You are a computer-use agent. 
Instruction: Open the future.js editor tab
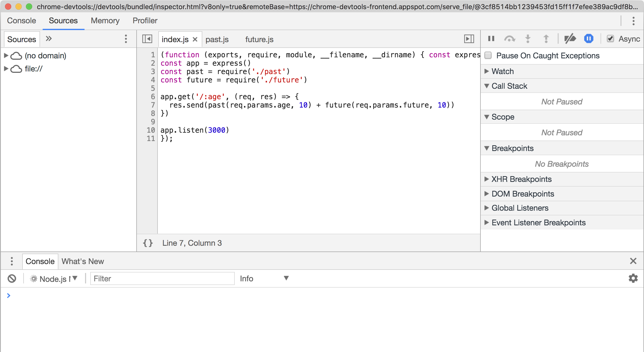[259, 39]
